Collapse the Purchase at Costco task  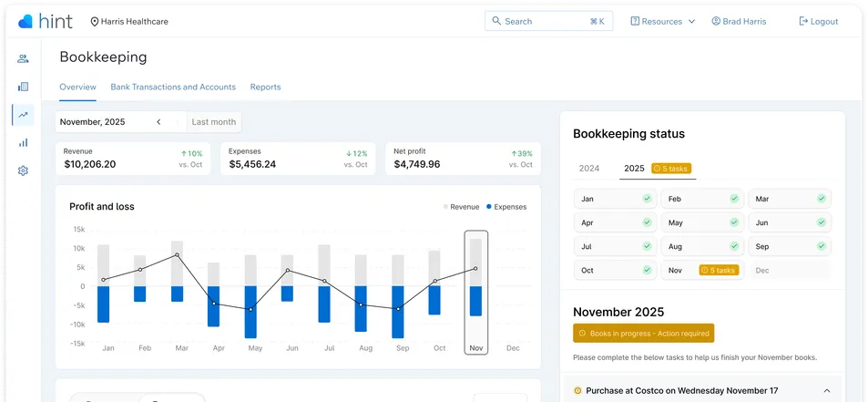826,391
